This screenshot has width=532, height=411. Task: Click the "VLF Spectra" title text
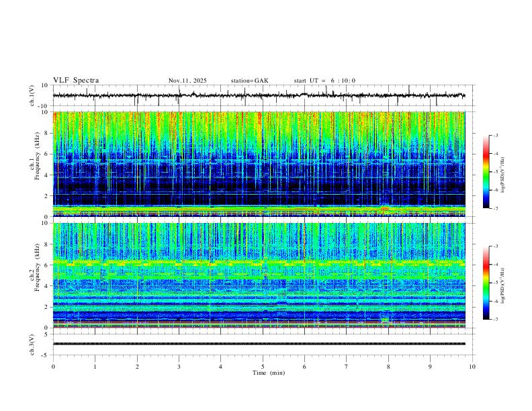tap(76, 81)
